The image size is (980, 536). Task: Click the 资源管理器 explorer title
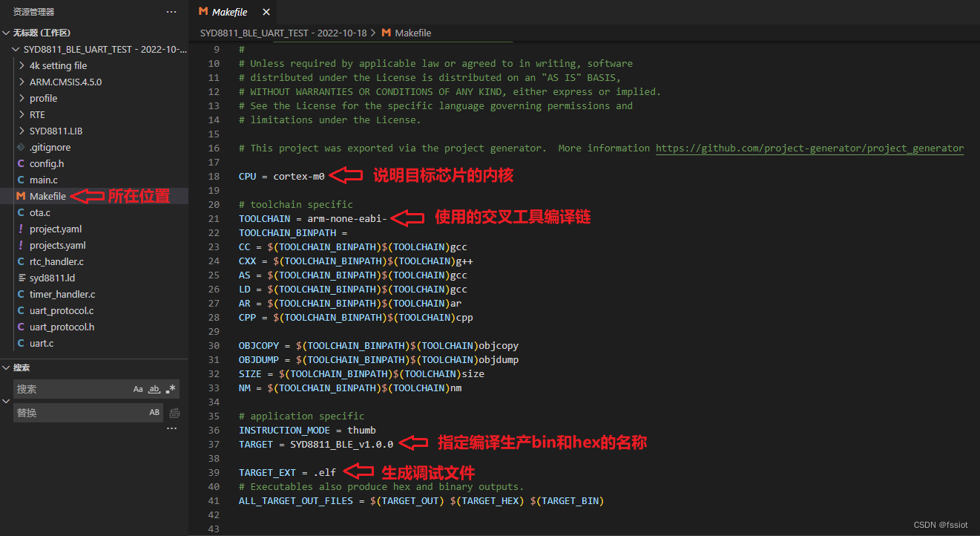click(x=33, y=12)
